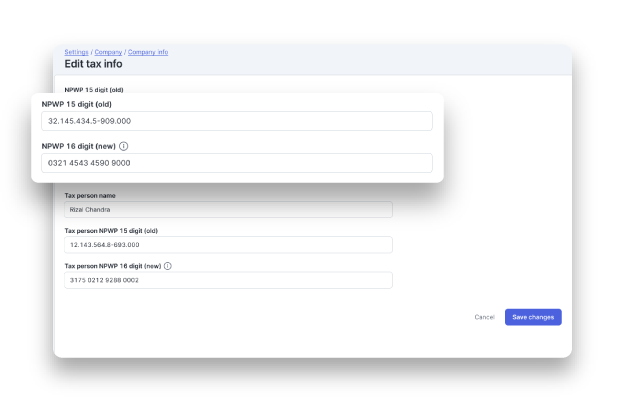This screenshot has height=402, width=625.
Task: Click the Tax person NPWP 15 digit (old) label
Action: 111,231
